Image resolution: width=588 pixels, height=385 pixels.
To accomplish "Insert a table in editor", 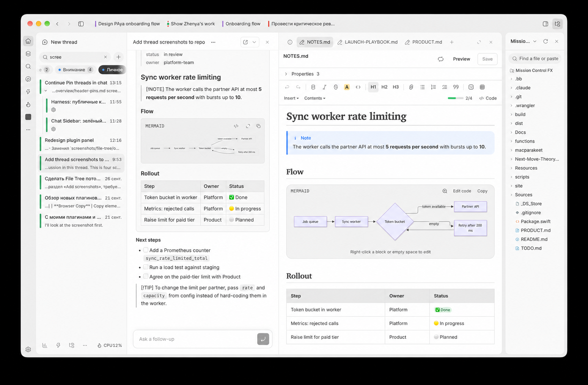I will tap(482, 87).
